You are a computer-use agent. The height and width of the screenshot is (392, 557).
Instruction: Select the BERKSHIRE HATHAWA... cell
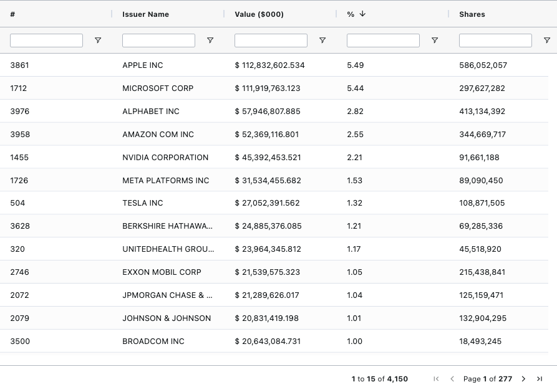click(167, 226)
